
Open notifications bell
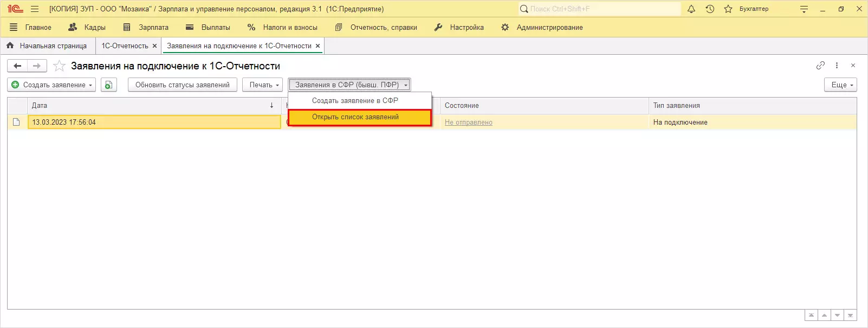(691, 9)
